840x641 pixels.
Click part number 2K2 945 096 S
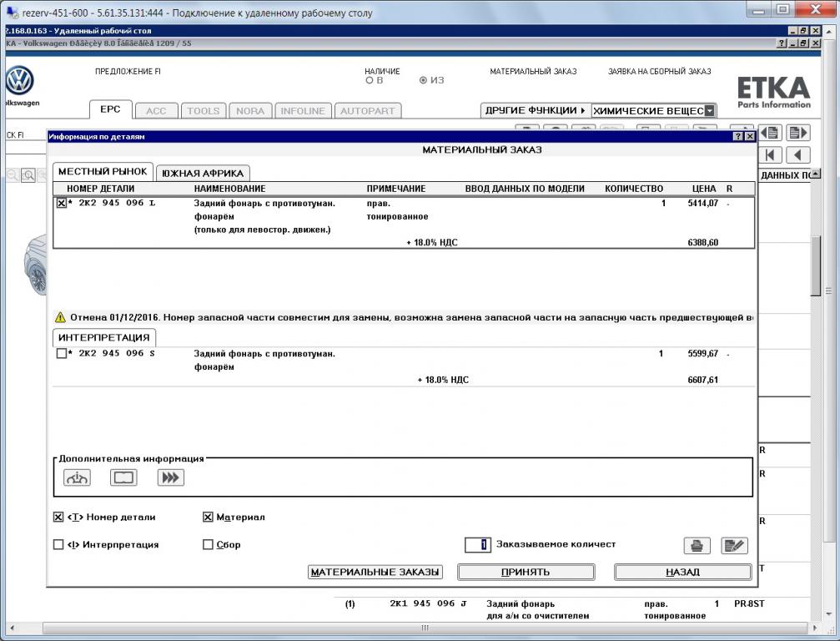click(117, 353)
